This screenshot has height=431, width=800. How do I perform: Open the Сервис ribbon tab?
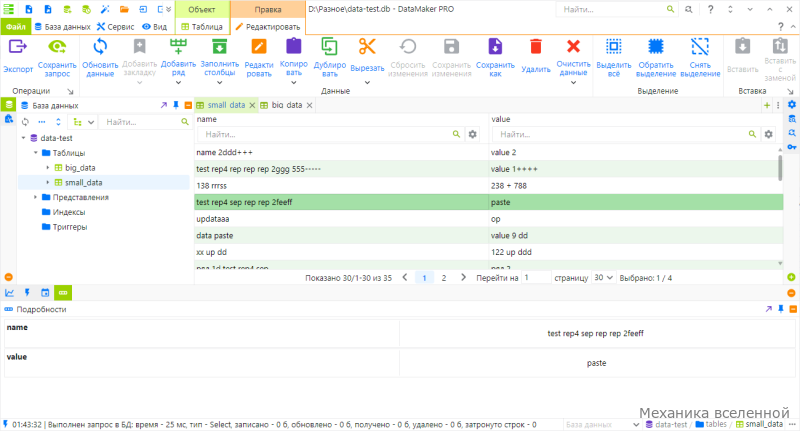pyautogui.click(x=115, y=27)
